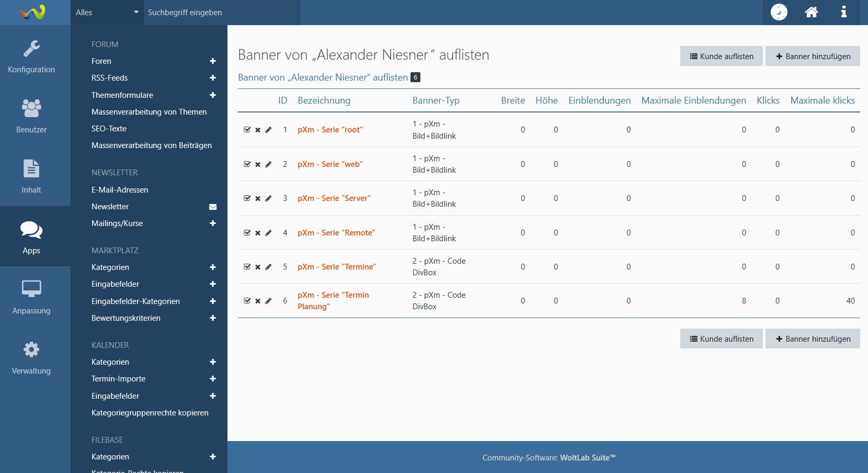Sort the list by Klicks column header
Image resolution: width=868 pixels, height=473 pixels.
pos(768,100)
